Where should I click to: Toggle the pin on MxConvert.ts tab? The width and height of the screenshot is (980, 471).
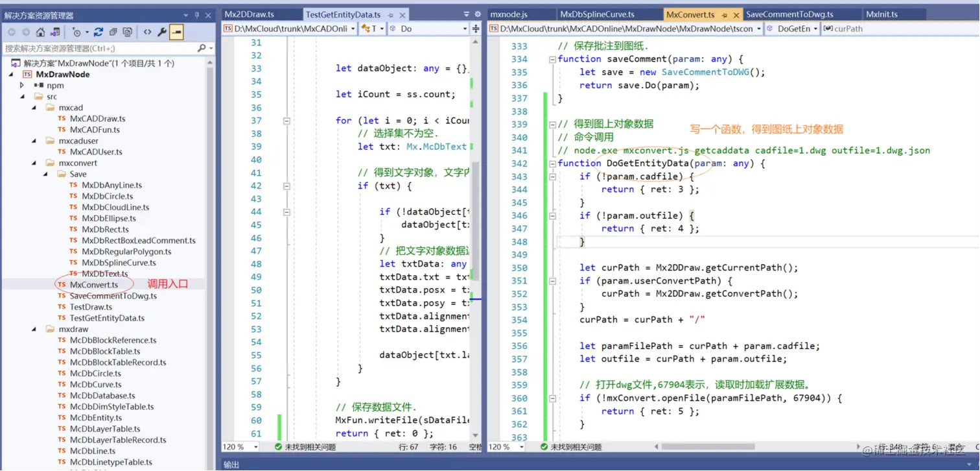coord(725,14)
